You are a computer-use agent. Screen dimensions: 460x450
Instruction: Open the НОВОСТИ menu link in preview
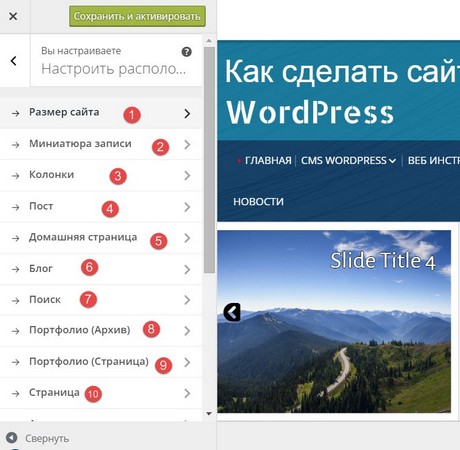coord(258,202)
